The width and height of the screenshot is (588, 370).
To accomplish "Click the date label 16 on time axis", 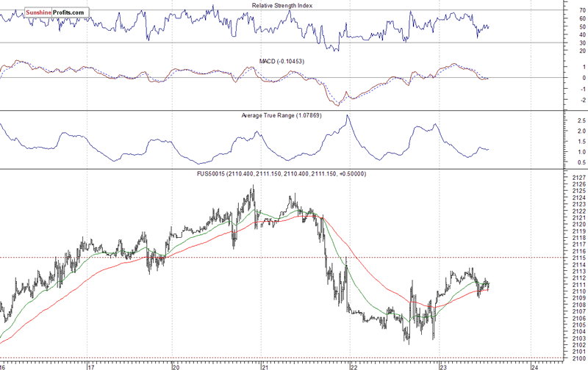I will tap(2, 367).
